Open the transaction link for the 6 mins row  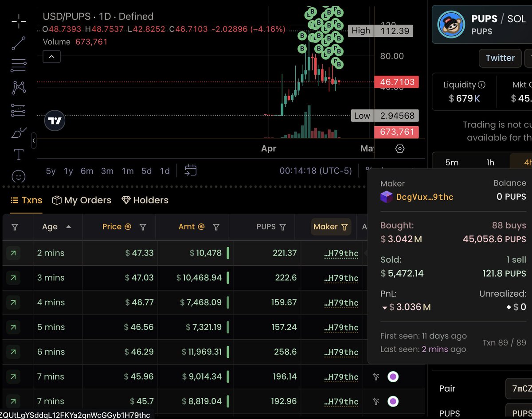pyautogui.click(x=13, y=352)
